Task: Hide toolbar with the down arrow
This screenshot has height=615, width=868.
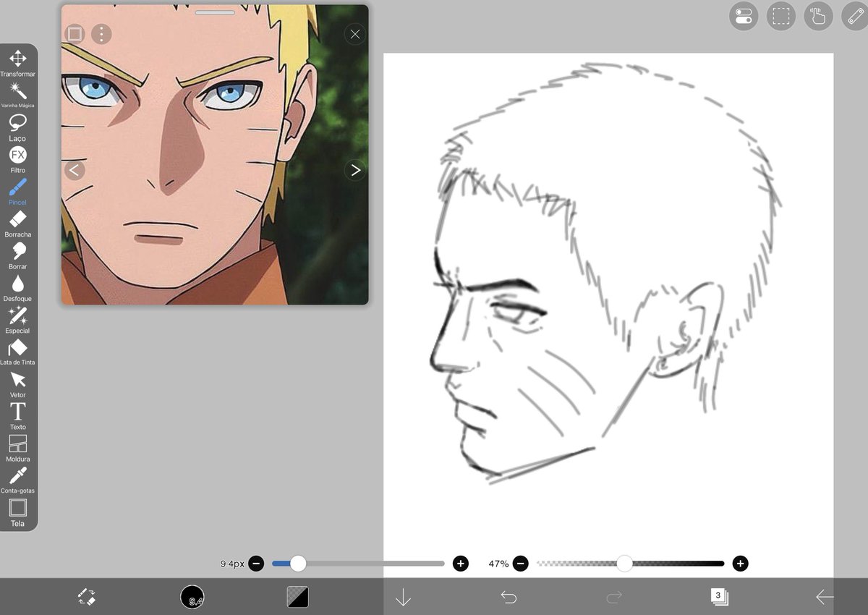Action: (x=403, y=597)
